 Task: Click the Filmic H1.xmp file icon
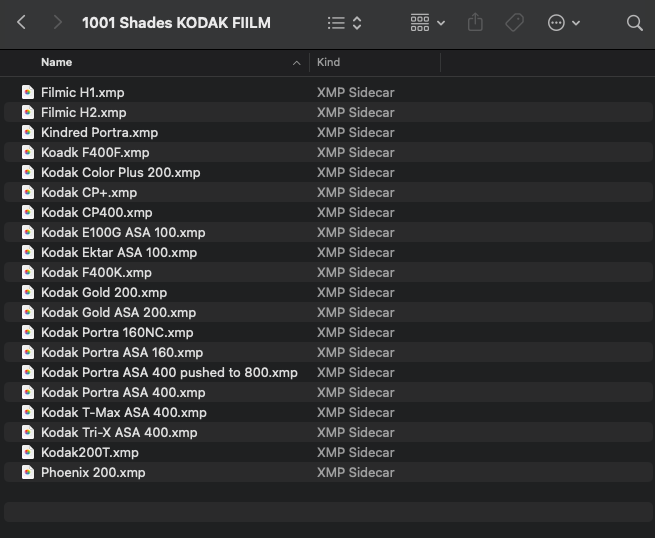point(28,92)
